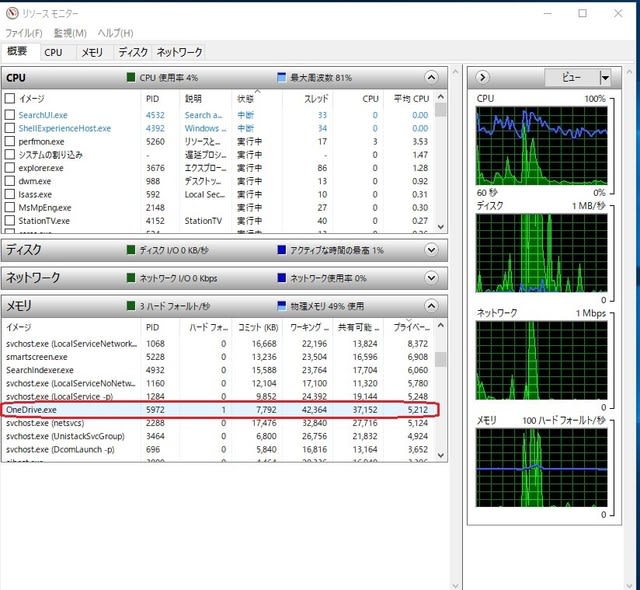This screenshot has width=640, height=590.
Task: Click the green Disk I/O indicator square
Action: 131,250
